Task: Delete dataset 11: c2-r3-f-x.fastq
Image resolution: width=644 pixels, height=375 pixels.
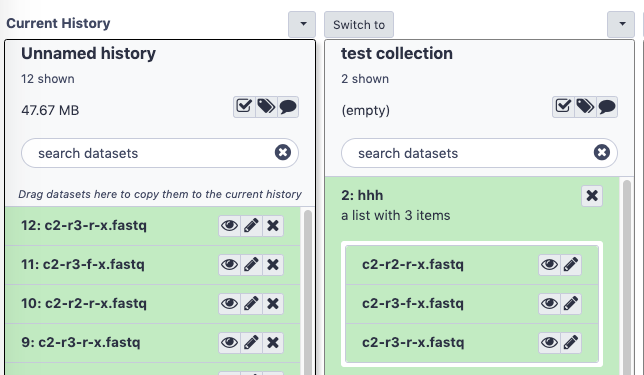Action: pyautogui.click(x=273, y=265)
